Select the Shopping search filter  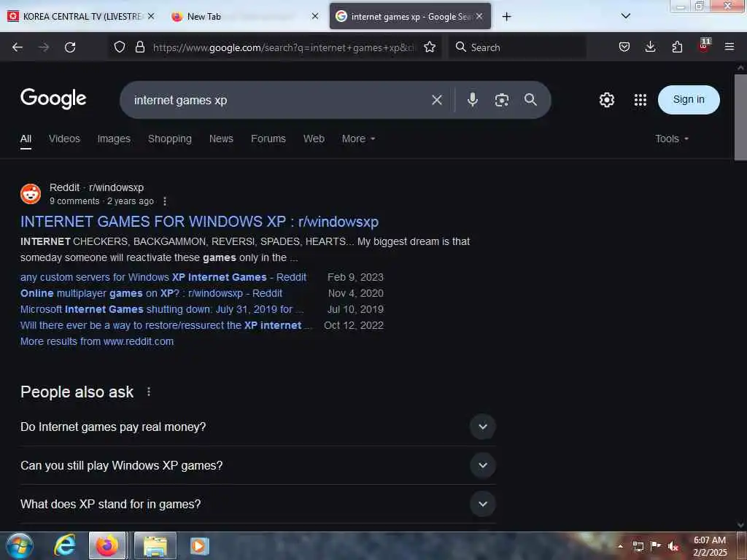(169, 139)
